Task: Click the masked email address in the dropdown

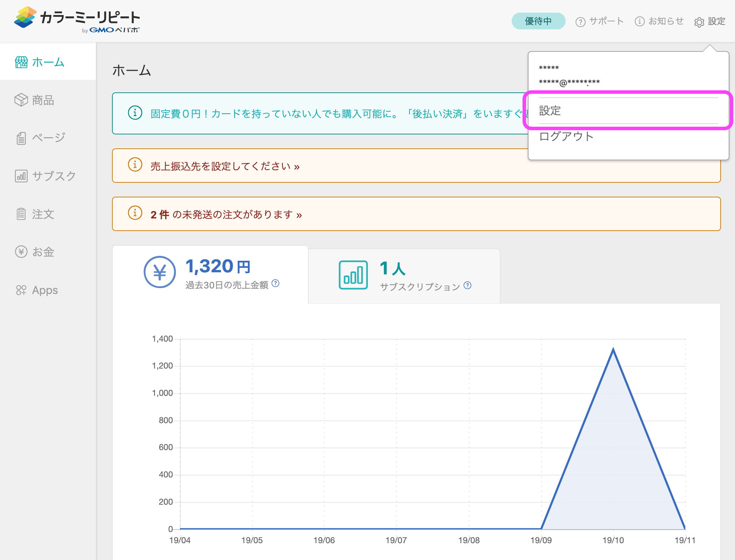Action: click(569, 83)
